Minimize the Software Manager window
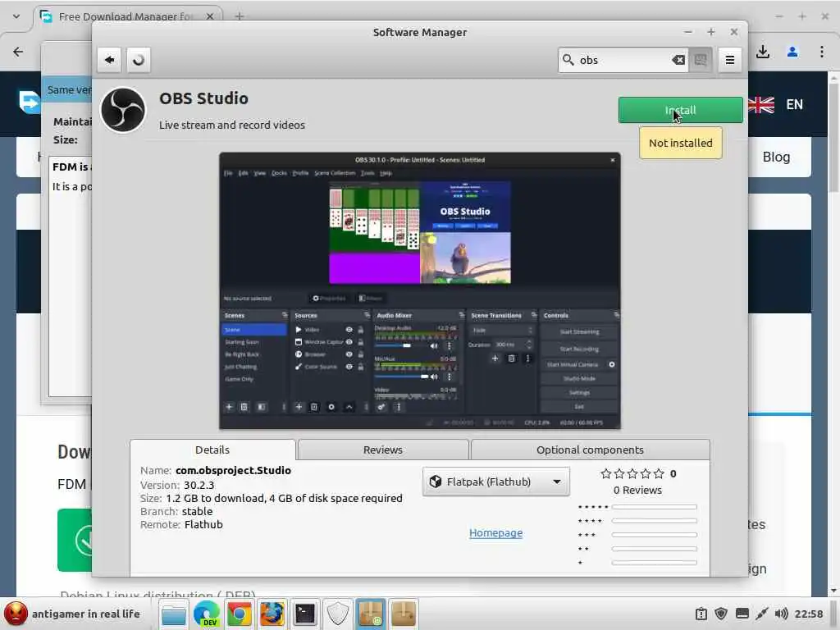 point(688,32)
